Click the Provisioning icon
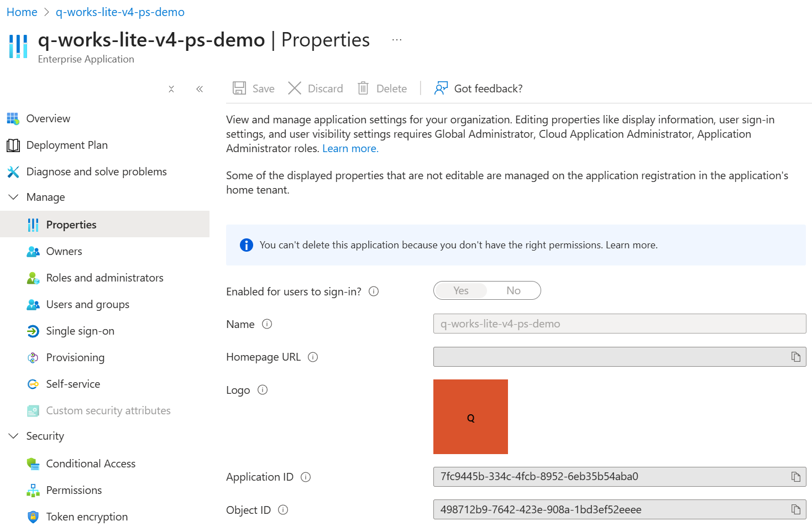Screen dimensions: 812x526 pyautogui.click(x=33, y=357)
